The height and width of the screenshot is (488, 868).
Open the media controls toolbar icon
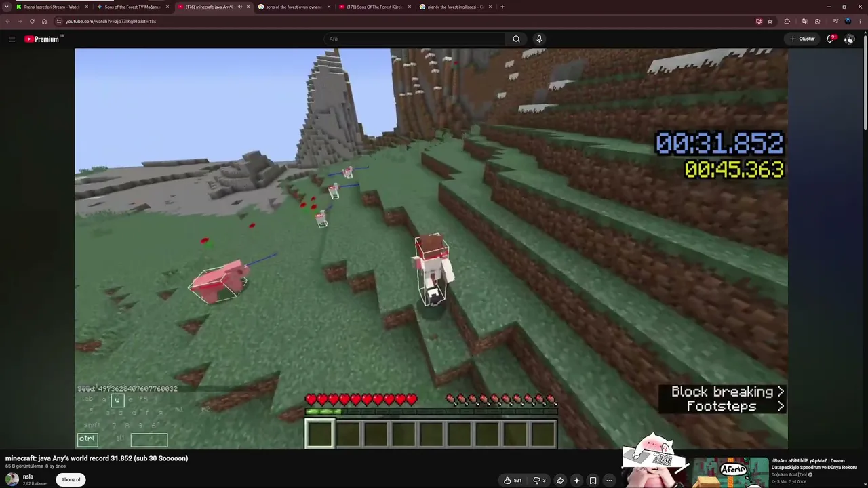[835, 21]
